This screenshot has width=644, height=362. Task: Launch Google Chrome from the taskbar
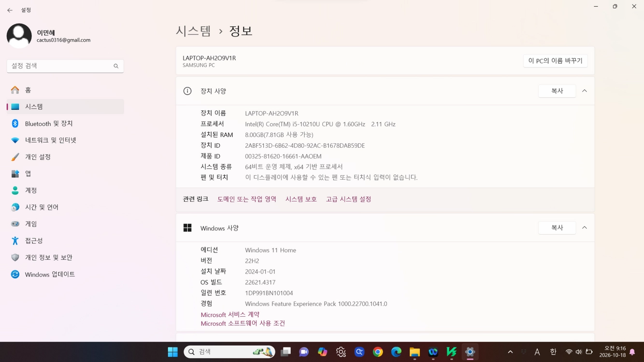click(378, 352)
